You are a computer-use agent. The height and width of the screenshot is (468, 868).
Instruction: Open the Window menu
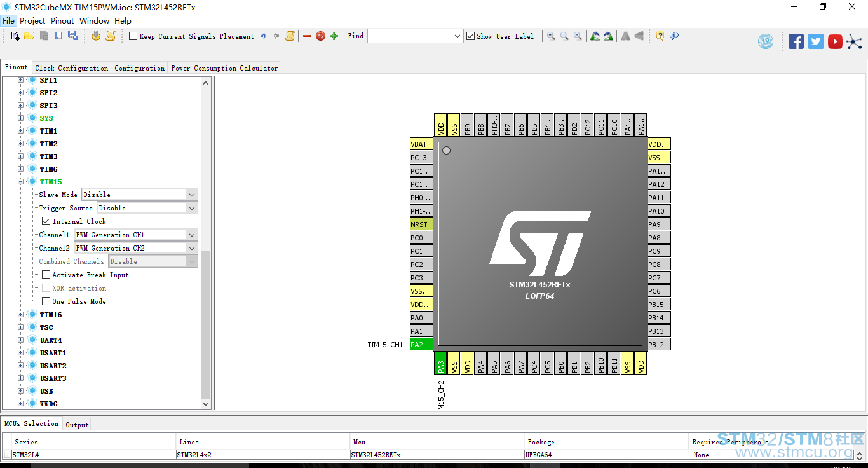coord(94,21)
